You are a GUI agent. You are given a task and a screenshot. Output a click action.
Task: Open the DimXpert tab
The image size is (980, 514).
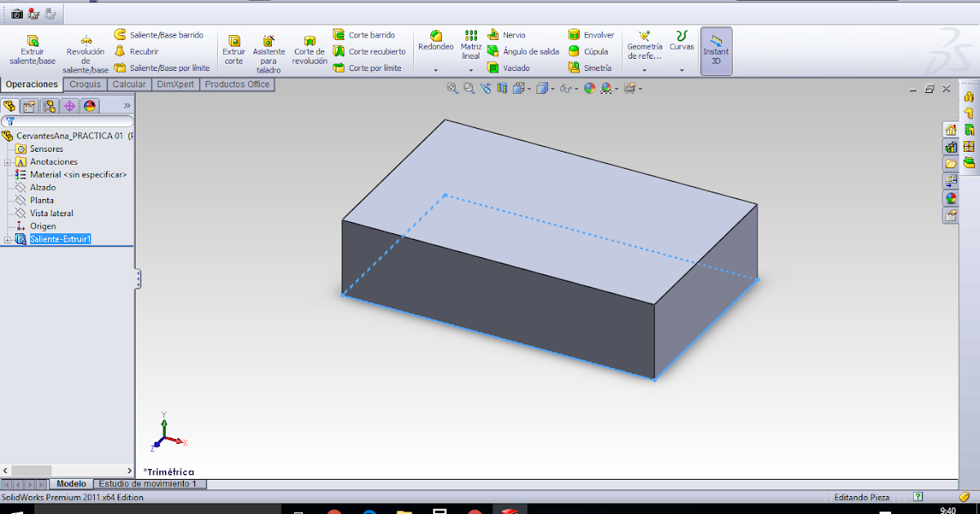point(176,84)
